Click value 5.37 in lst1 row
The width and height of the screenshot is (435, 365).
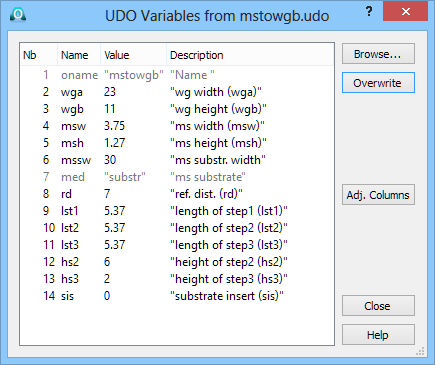(114, 211)
